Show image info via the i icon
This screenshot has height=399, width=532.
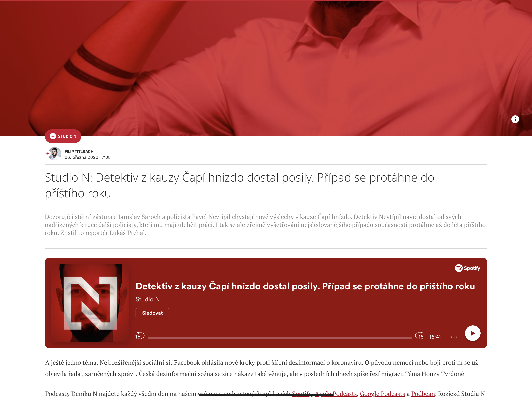[x=515, y=119]
